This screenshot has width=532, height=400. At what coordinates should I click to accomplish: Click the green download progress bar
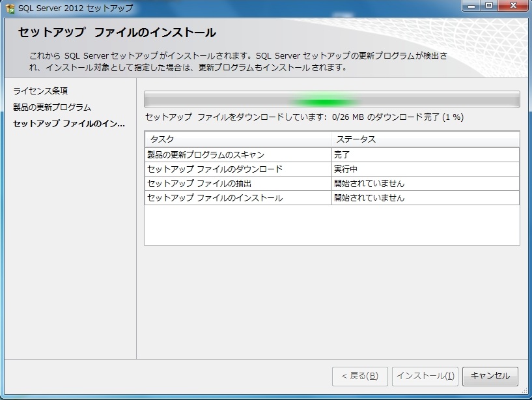pyautogui.click(x=331, y=100)
